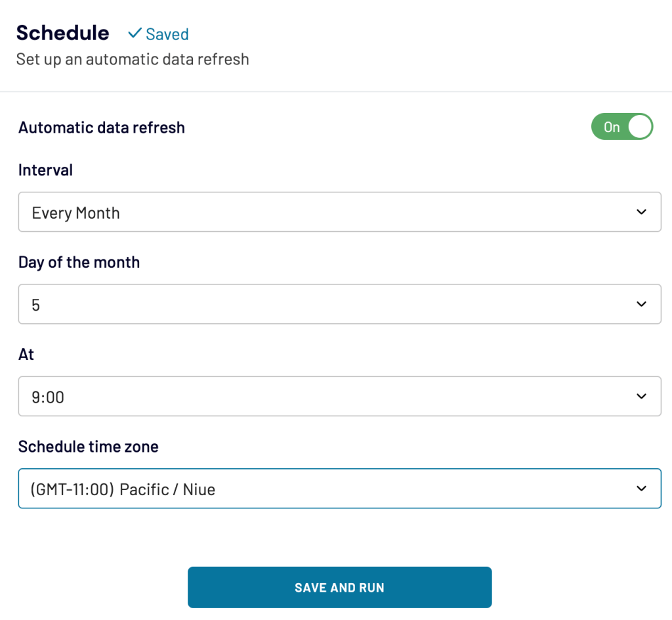Click the "At" field label
Screen dimensions: 672x620
[26, 355]
